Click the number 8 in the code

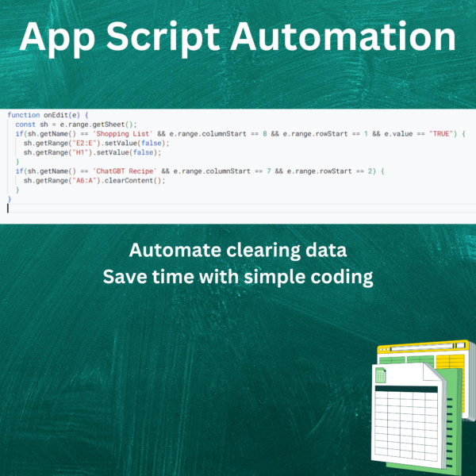(265, 134)
